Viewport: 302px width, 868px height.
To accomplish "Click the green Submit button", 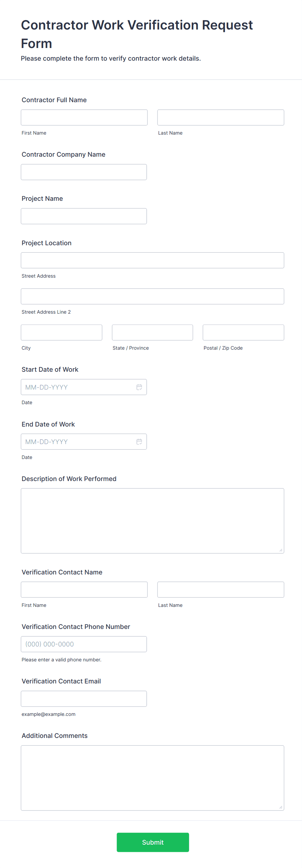I will (153, 842).
